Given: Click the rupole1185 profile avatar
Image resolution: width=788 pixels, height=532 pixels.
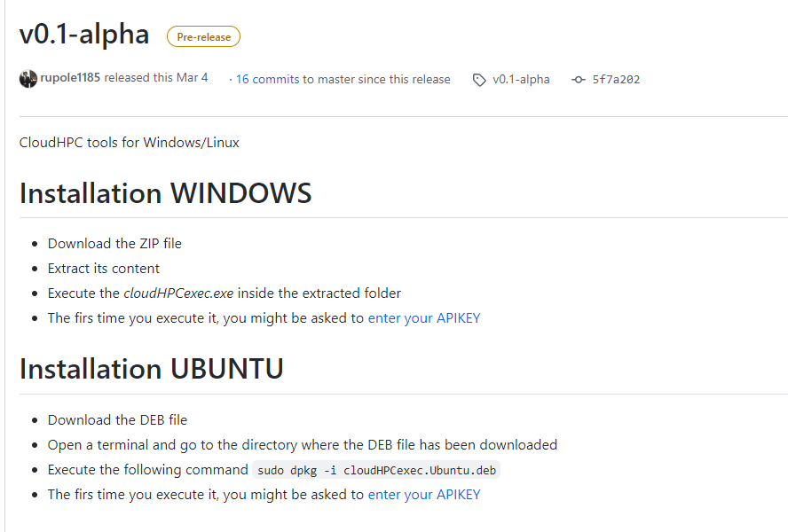Looking at the screenshot, I should 28,79.
